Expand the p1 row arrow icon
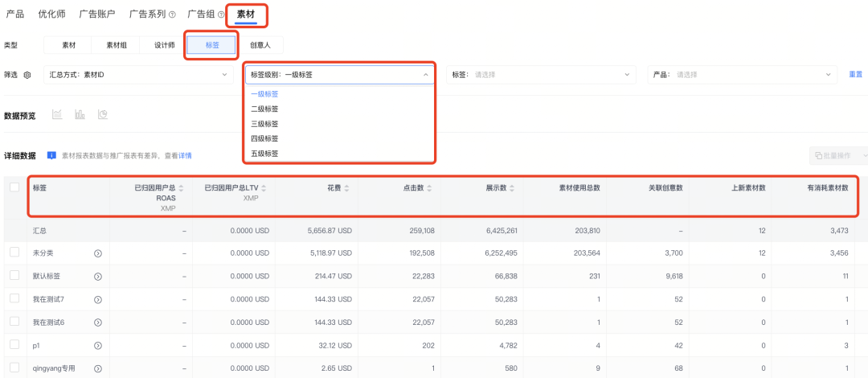 pyautogui.click(x=98, y=346)
